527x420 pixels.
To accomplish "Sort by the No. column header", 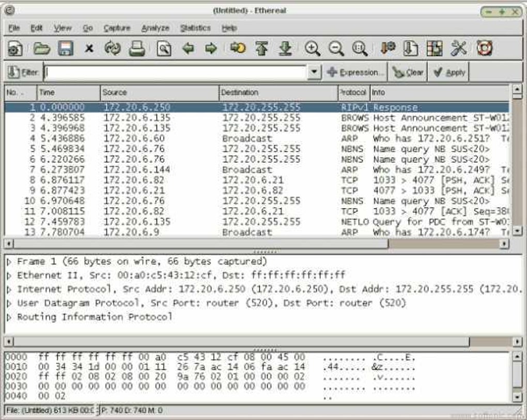I will click(x=20, y=92).
